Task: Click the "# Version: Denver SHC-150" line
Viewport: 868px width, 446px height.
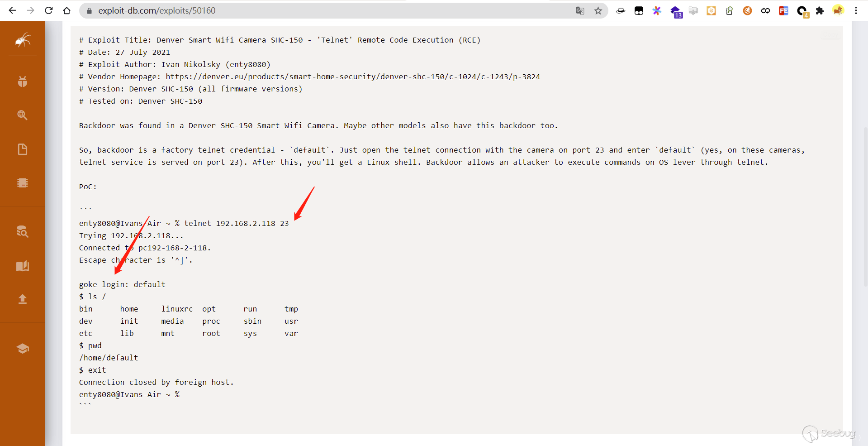Action: 191,89
